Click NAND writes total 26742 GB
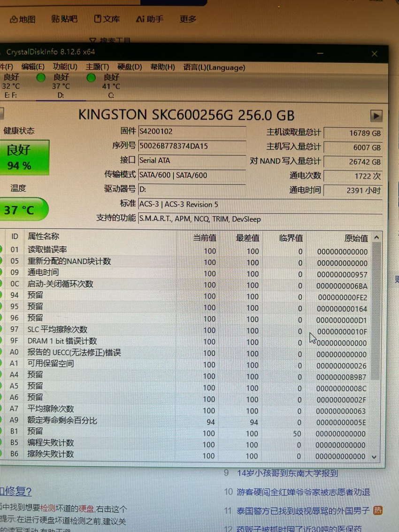 click(x=353, y=162)
